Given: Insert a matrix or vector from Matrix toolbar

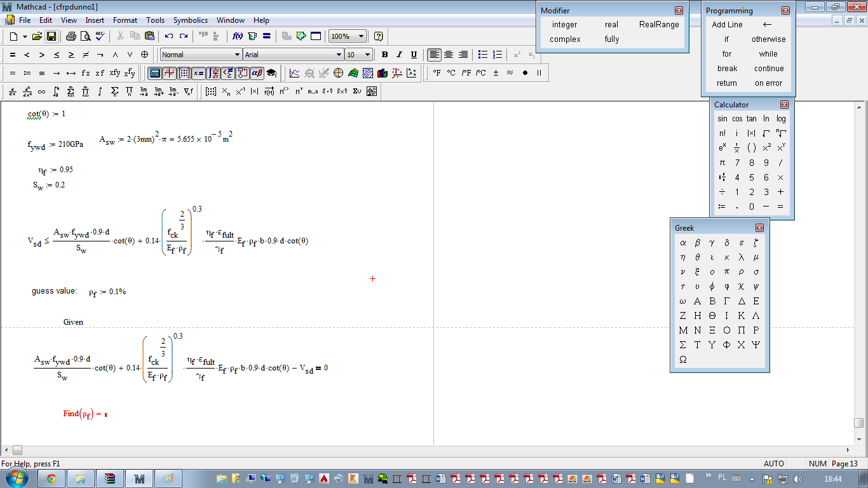Looking at the screenshot, I should click(x=212, y=91).
